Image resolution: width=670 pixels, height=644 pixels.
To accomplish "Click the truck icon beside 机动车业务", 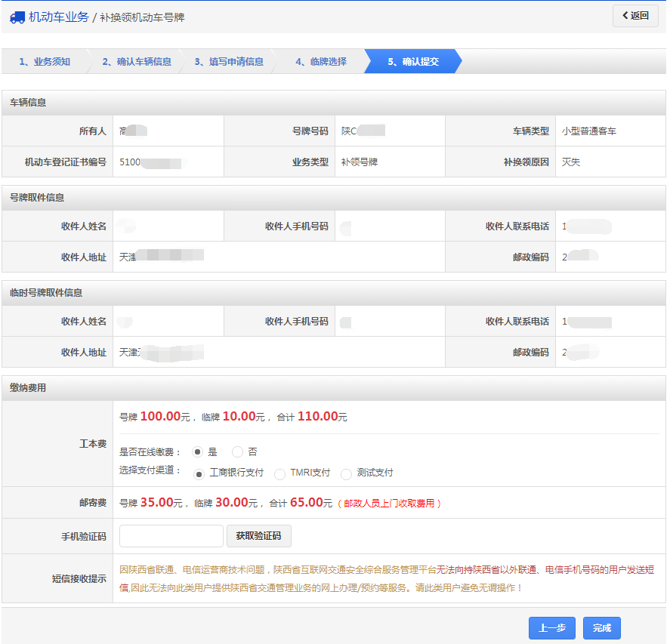I will click(x=17, y=17).
